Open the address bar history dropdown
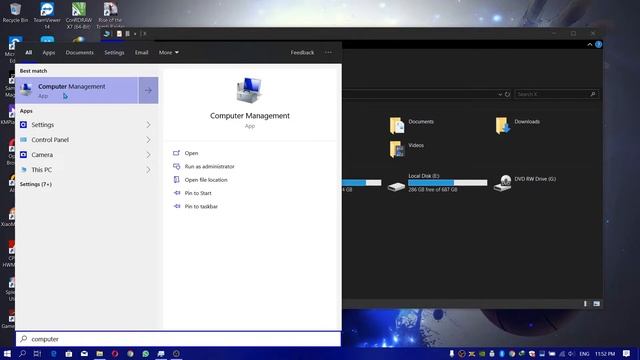640x360 pixels. [500, 94]
